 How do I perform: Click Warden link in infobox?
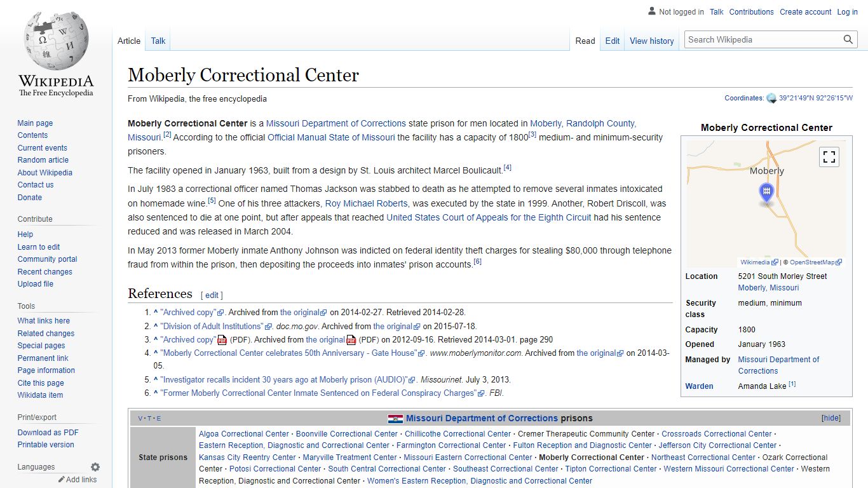coord(699,386)
